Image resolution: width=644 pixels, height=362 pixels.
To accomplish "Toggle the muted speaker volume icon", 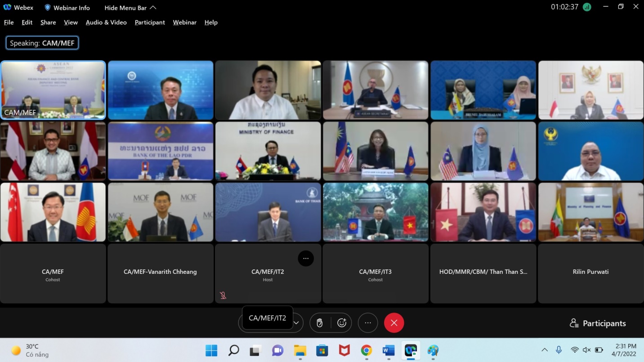I will [x=586, y=350].
